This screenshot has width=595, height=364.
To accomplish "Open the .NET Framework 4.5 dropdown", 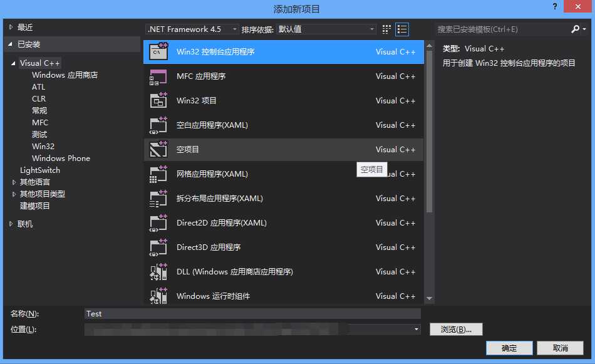I will (x=192, y=29).
